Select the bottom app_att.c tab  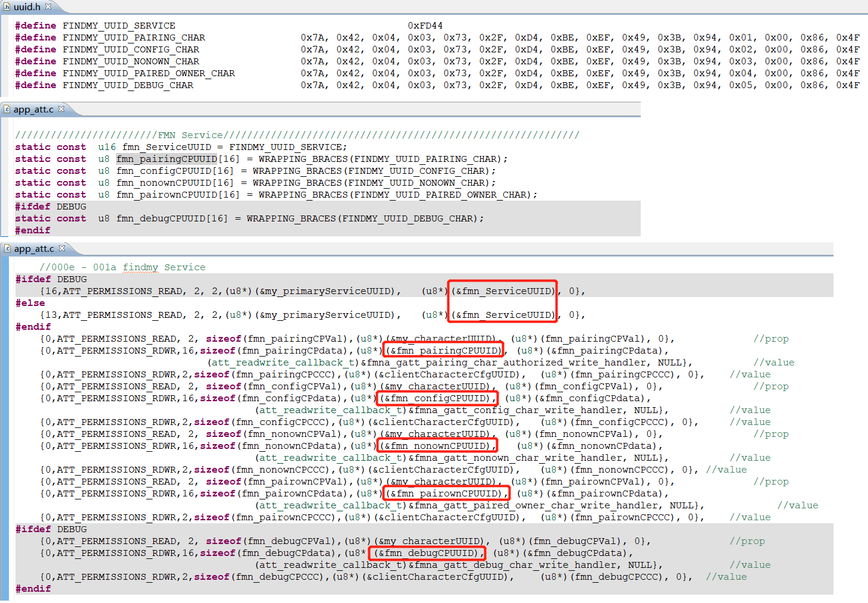[33, 249]
